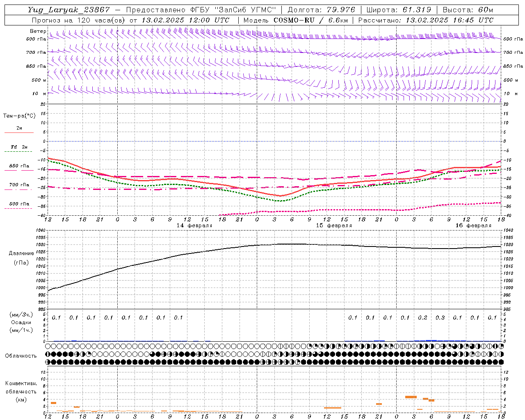This screenshot has height=420, width=525.
Task: Click the Тем-ра(°C) temperature panel label
Action: (19, 116)
